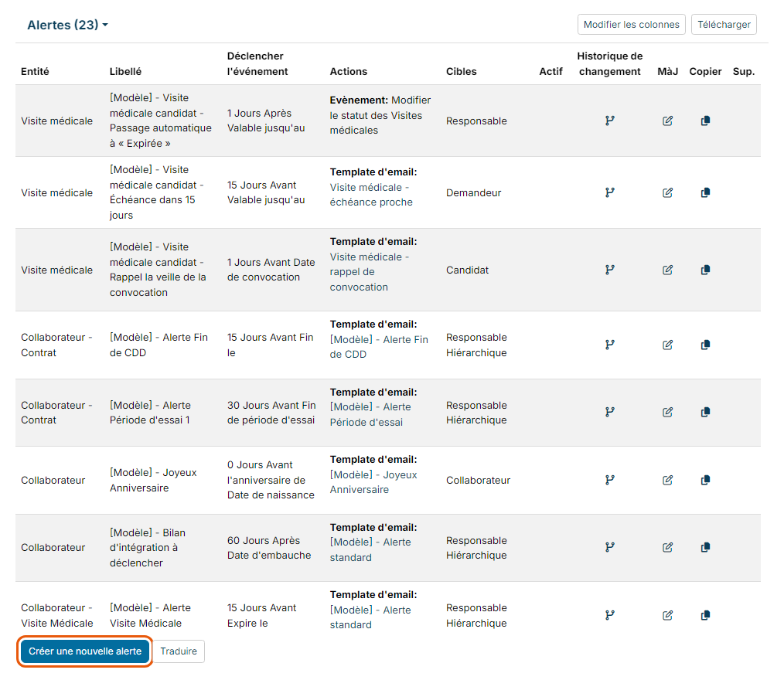The image size is (784, 680).
Task: View change history of Échéance dans 15 jours alert
Action: point(609,192)
